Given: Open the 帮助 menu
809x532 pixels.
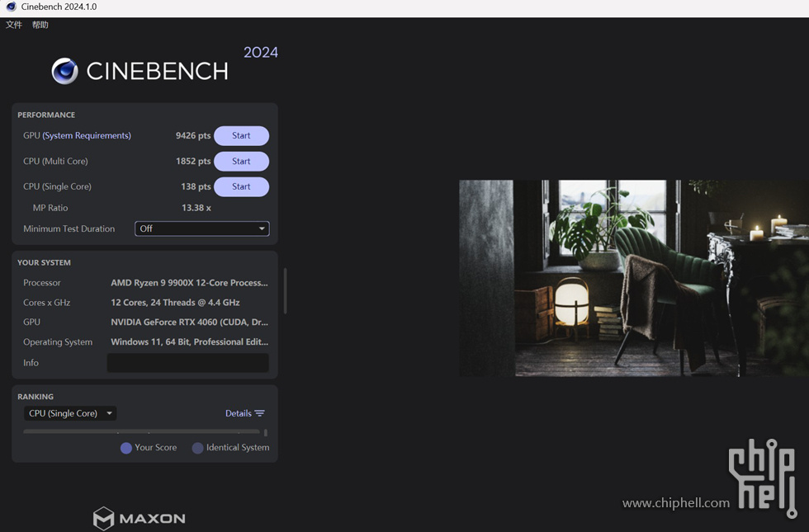Looking at the screenshot, I should point(40,25).
